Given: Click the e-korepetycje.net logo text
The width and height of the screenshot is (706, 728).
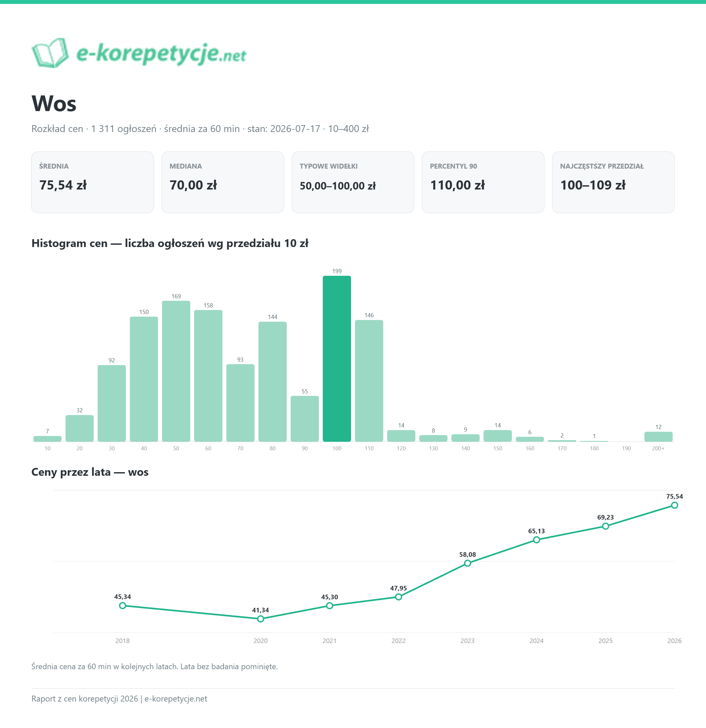Looking at the screenshot, I should pyautogui.click(x=161, y=54).
